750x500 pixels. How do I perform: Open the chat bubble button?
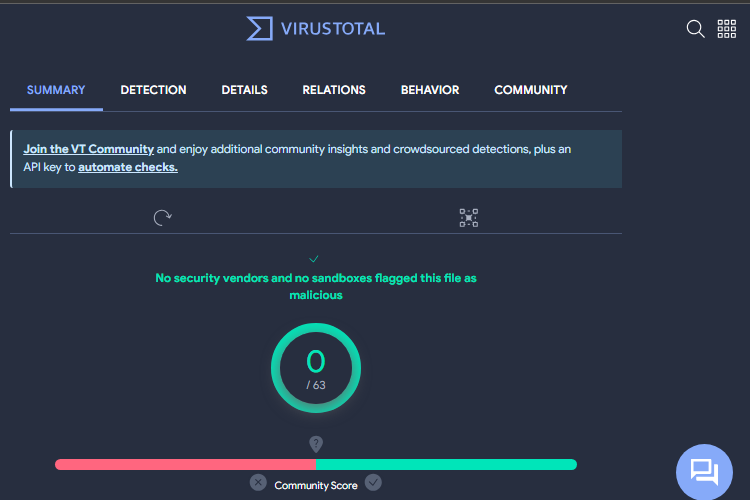(704, 472)
